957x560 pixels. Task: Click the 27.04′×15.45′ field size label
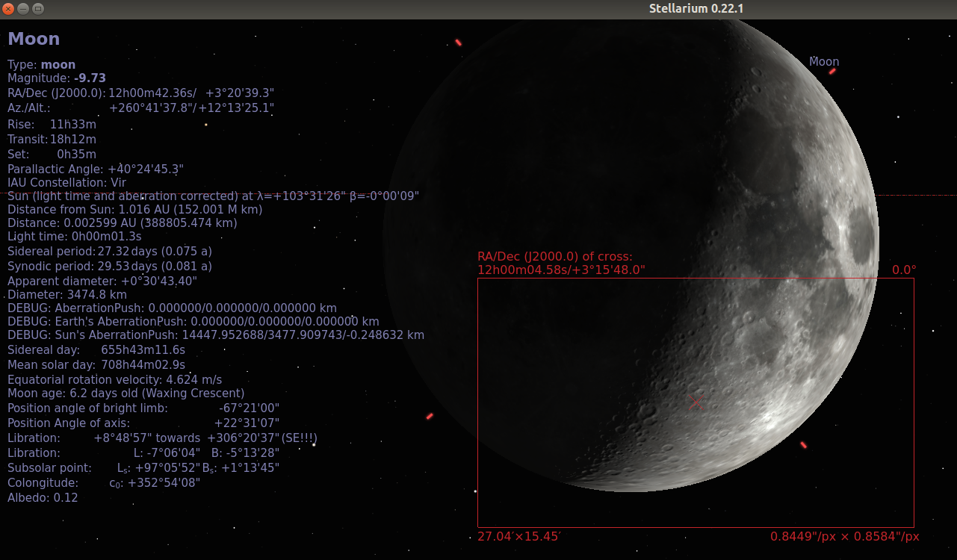click(518, 536)
